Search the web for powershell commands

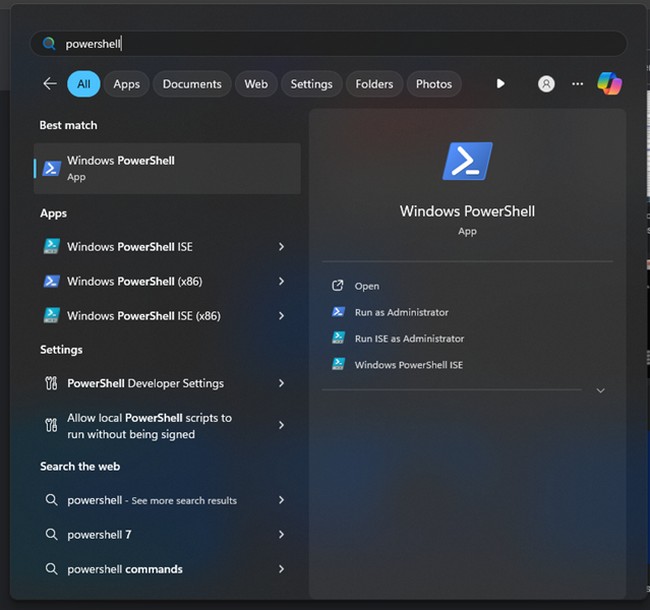(x=167, y=569)
